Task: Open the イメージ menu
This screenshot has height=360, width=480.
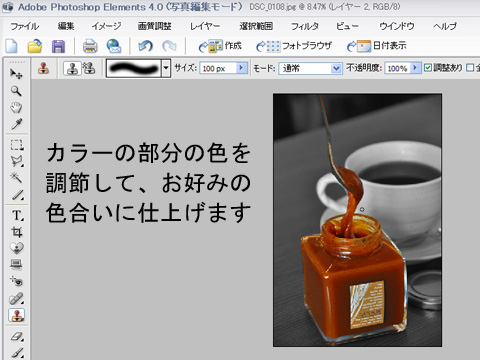Action: click(x=106, y=26)
